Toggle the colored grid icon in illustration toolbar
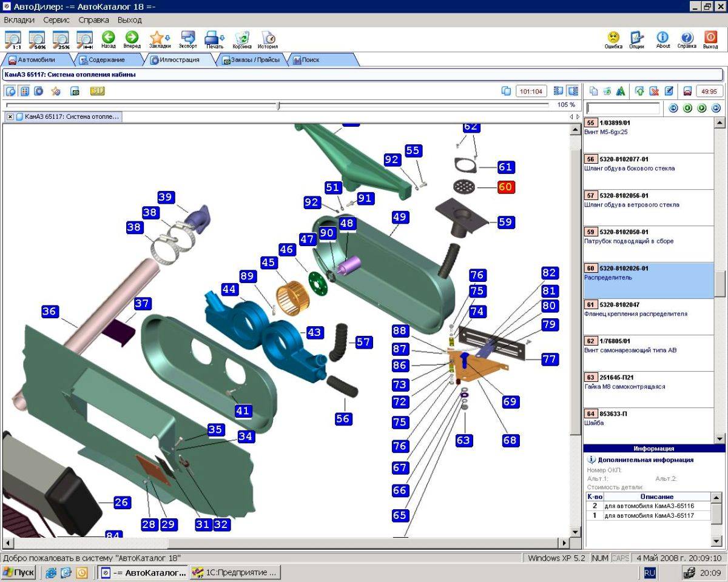The width and height of the screenshot is (728, 582). [x=25, y=91]
